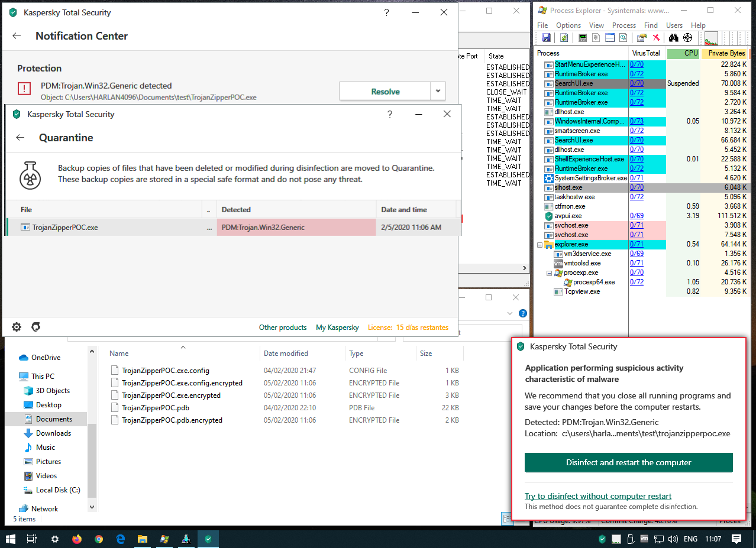Click Try to disinfect without computer restart
Viewport: 756px width, 548px height.
597,496
